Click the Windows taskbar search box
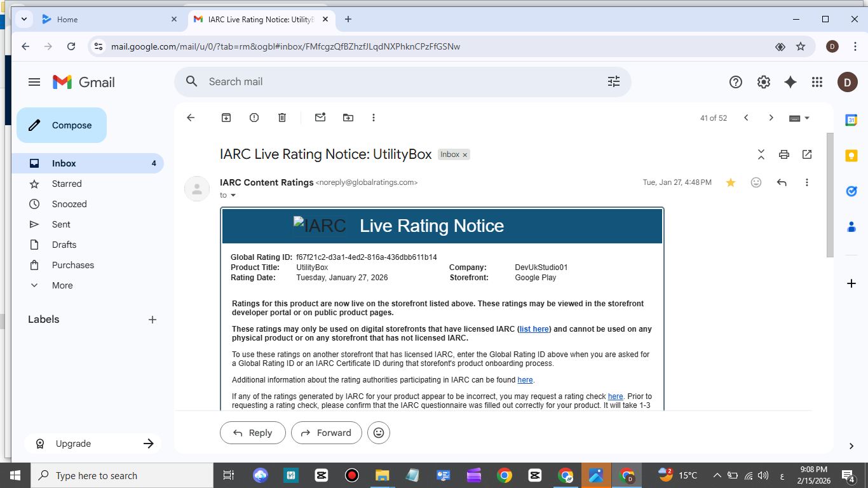 pyautogui.click(x=122, y=475)
